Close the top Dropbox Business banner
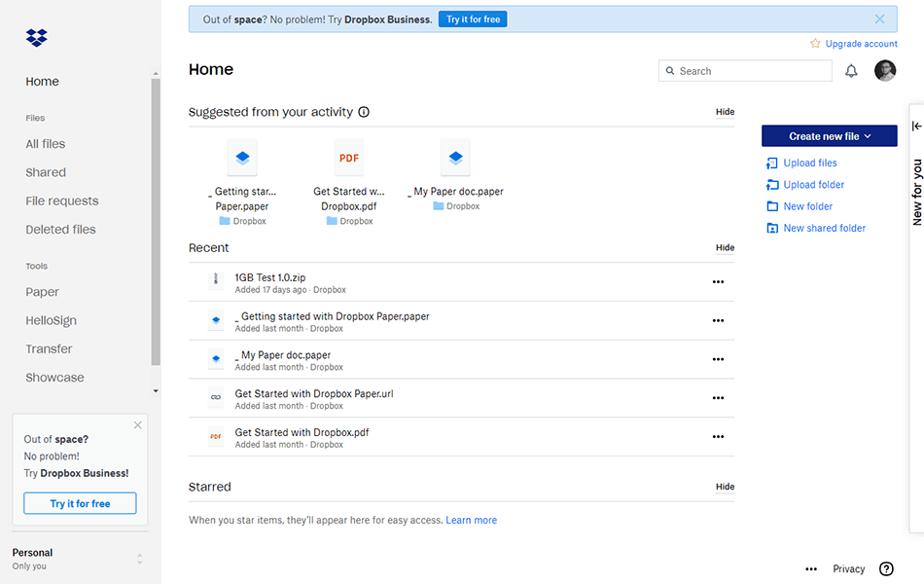The width and height of the screenshot is (924, 584). 879,19
